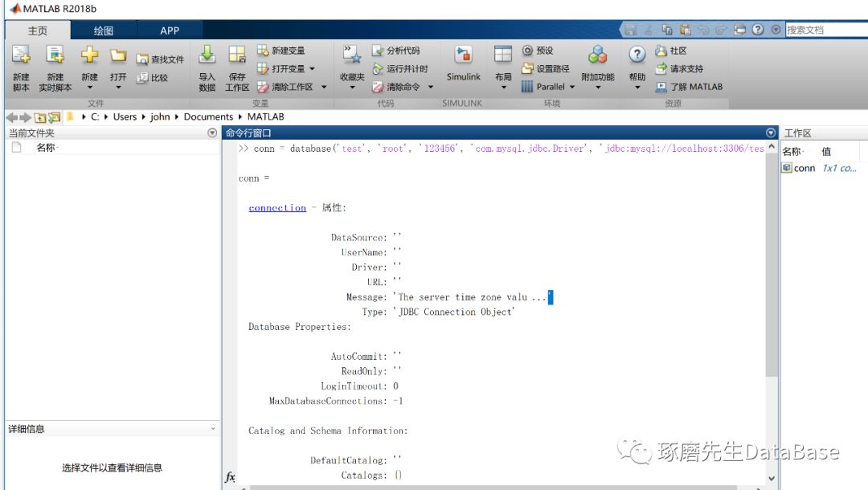Click Analyze Code (分析代码)
Image resolution: width=868 pixels, height=490 pixels.
click(x=395, y=51)
